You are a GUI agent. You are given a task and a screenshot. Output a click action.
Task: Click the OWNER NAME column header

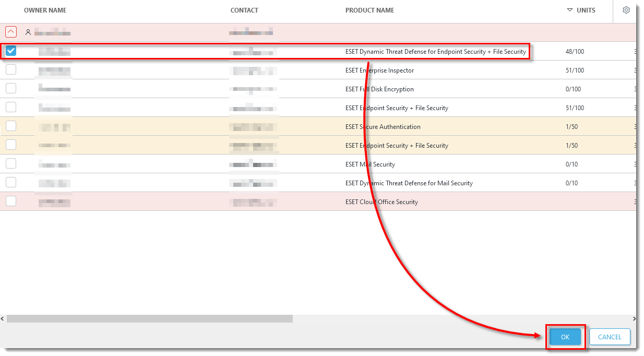[x=45, y=10]
